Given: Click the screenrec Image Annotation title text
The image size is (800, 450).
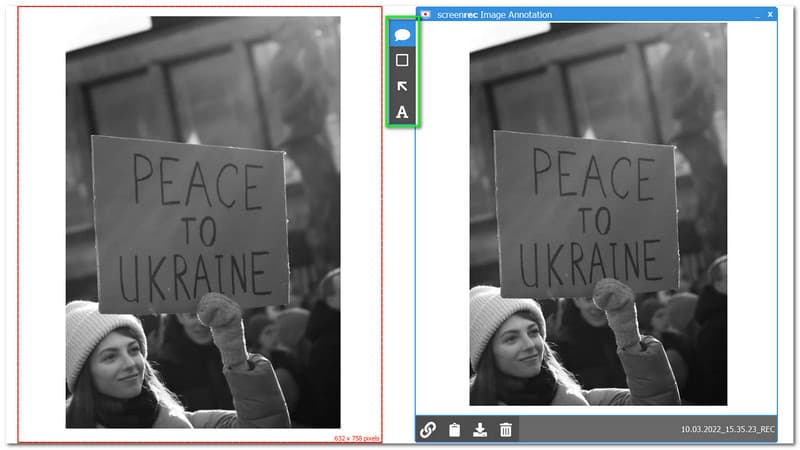Looking at the screenshot, I should pos(494,15).
